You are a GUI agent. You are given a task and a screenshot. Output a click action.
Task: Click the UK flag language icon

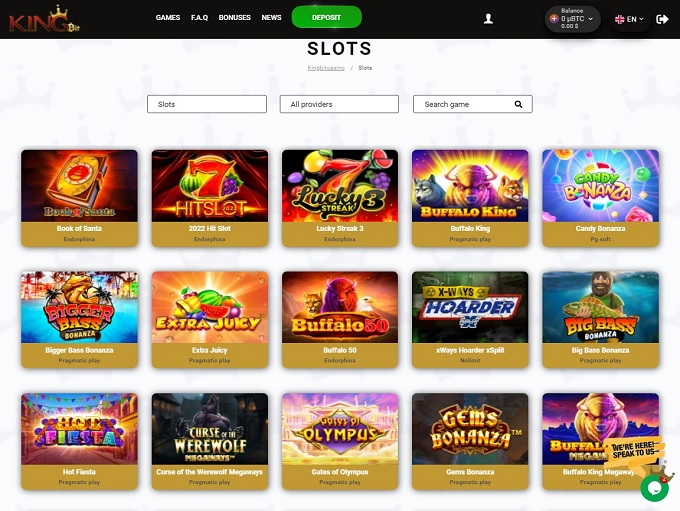tap(620, 18)
